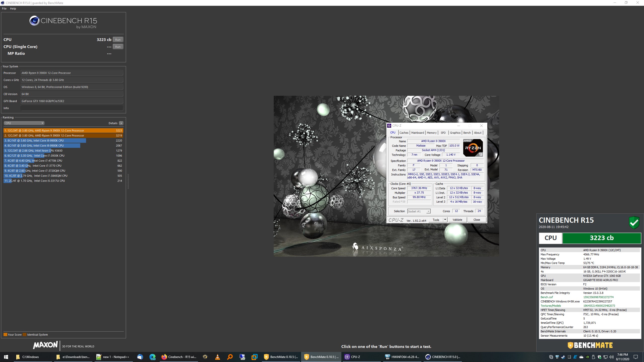Open the Socket #1 selection dropdown

coord(419,211)
